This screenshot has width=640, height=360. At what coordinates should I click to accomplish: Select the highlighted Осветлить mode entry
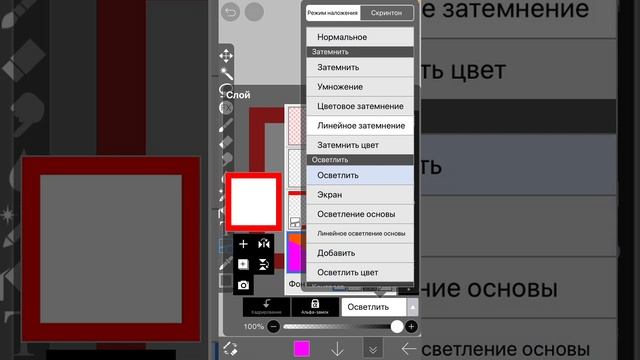360,175
